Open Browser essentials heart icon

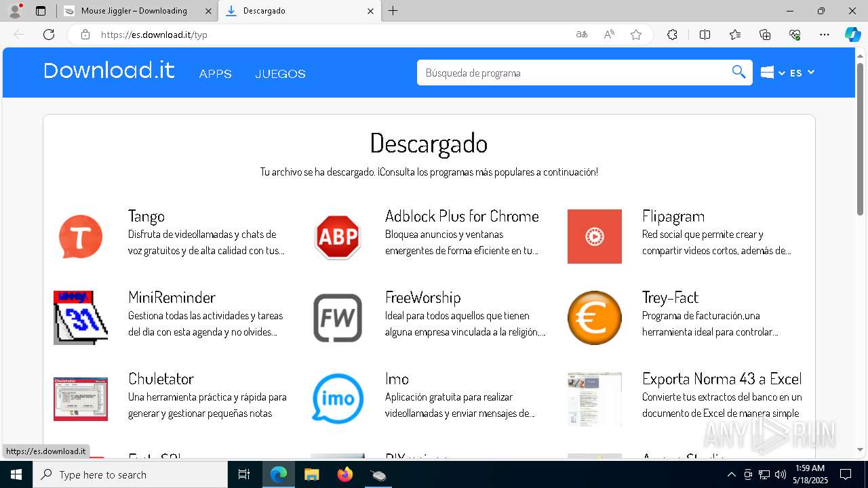pos(795,35)
